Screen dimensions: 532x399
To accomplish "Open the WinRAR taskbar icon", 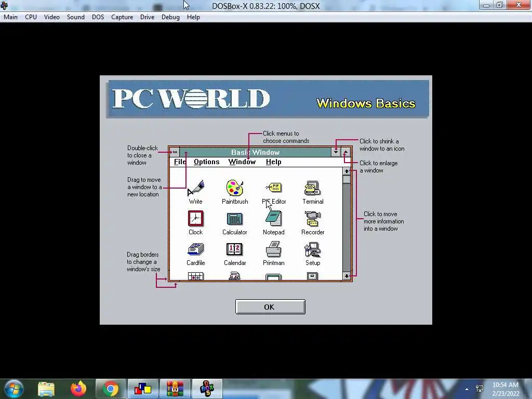I will 175,389.
